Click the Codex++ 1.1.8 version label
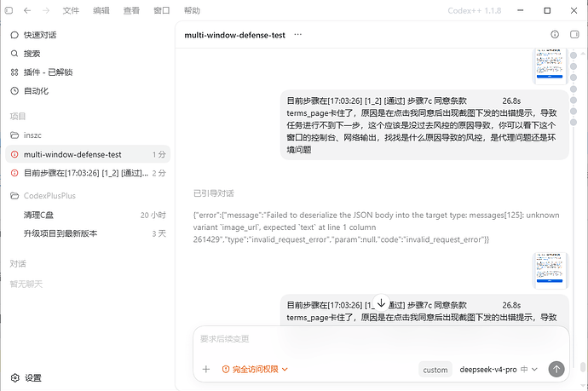 click(x=475, y=10)
